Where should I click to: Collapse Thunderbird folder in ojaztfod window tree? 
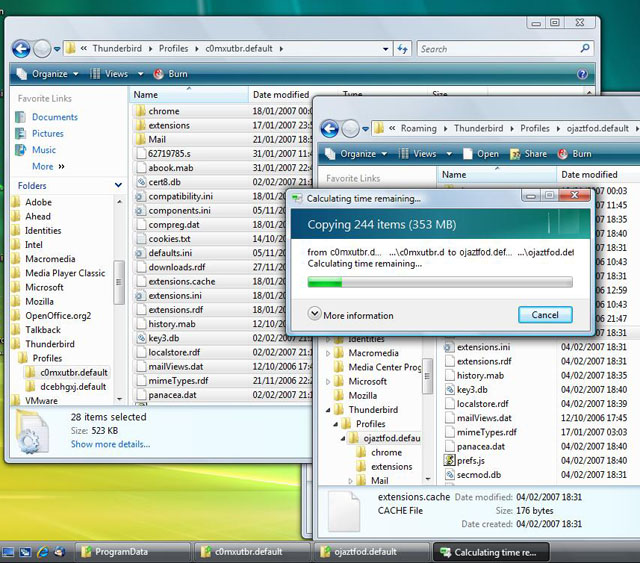328,410
